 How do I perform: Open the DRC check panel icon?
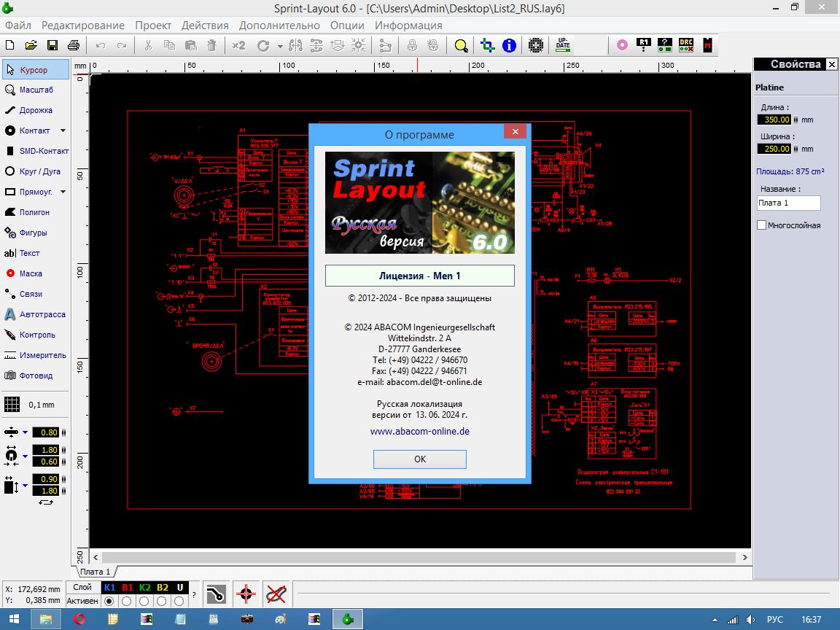685,45
